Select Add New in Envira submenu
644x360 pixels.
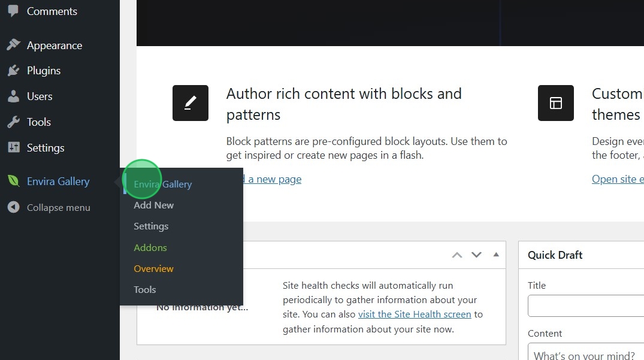(x=154, y=205)
